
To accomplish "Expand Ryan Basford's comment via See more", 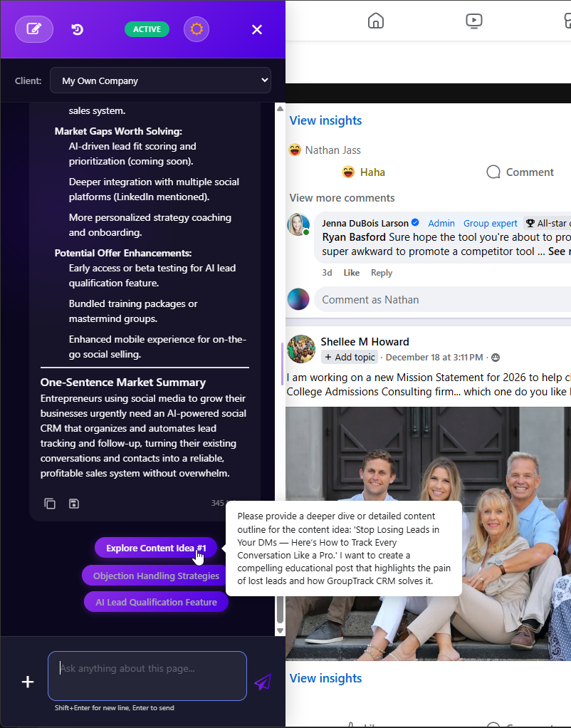I will point(561,251).
